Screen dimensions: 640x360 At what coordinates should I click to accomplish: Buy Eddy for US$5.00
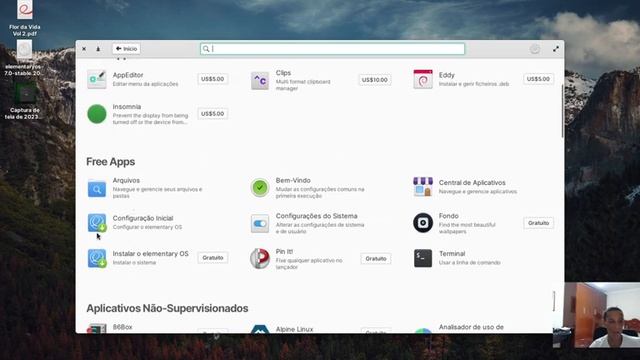click(538, 79)
